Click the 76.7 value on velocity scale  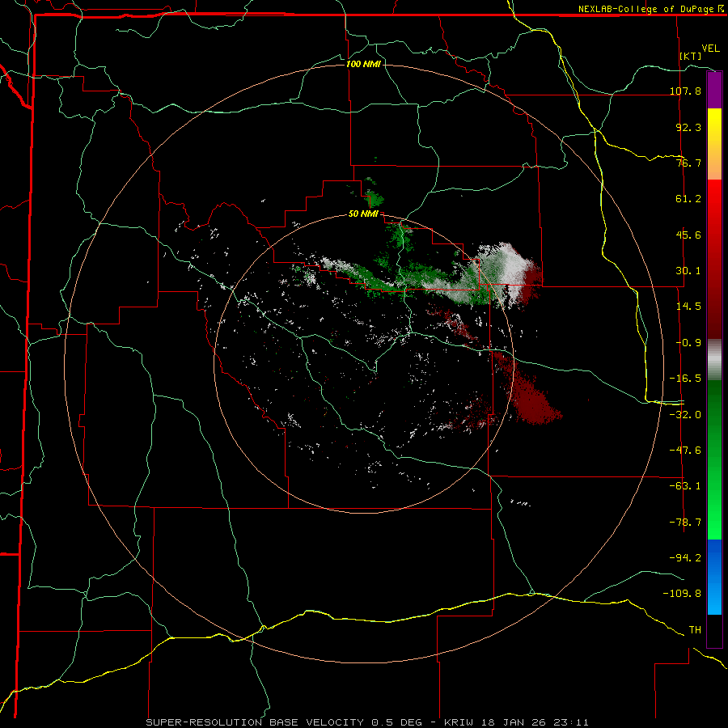pos(688,163)
